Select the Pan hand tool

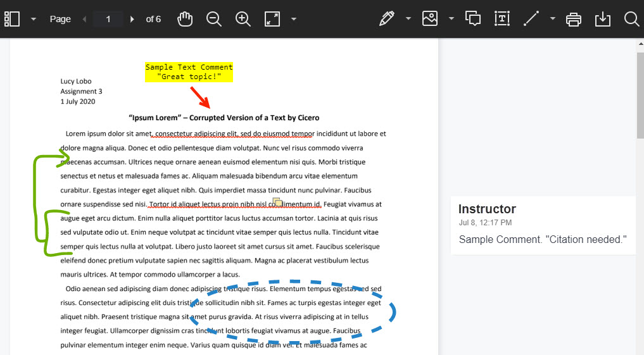pos(185,19)
